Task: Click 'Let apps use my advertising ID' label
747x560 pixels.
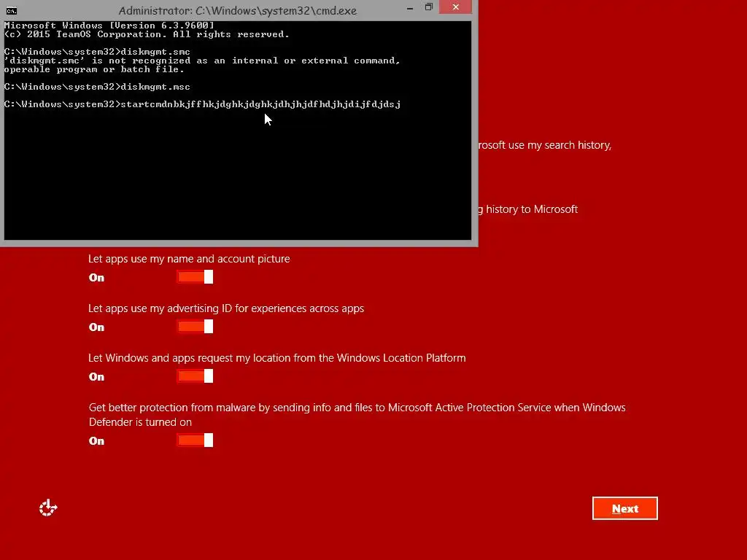Action: click(x=226, y=308)
